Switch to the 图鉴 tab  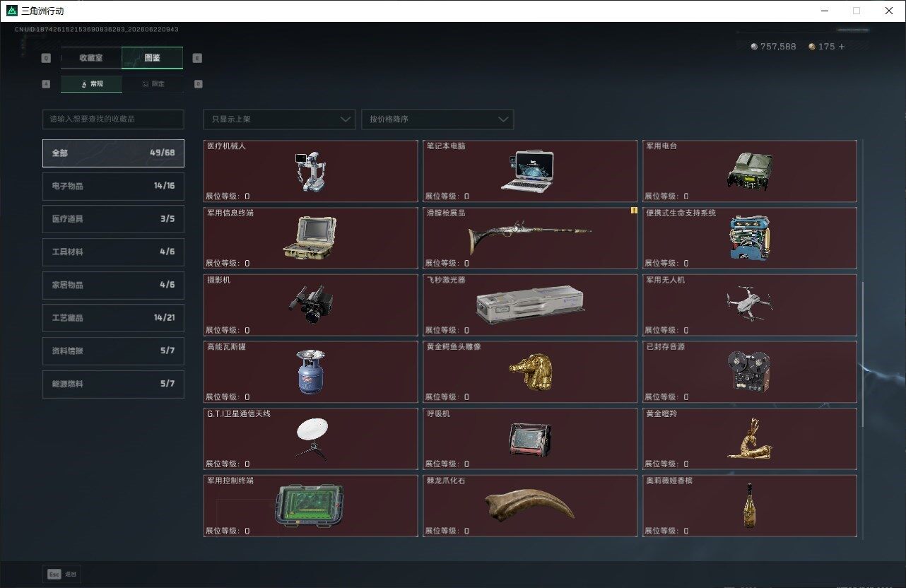(153, 58)
